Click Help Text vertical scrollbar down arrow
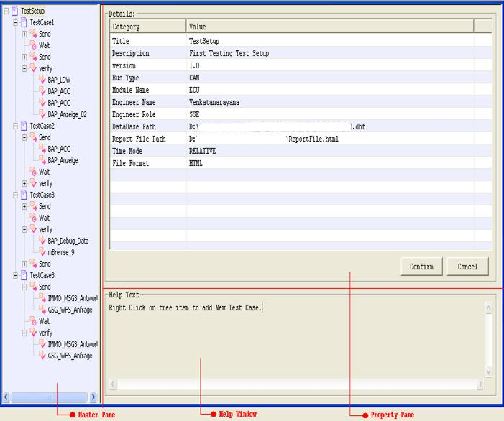504x421 pixels. (488, 371)
